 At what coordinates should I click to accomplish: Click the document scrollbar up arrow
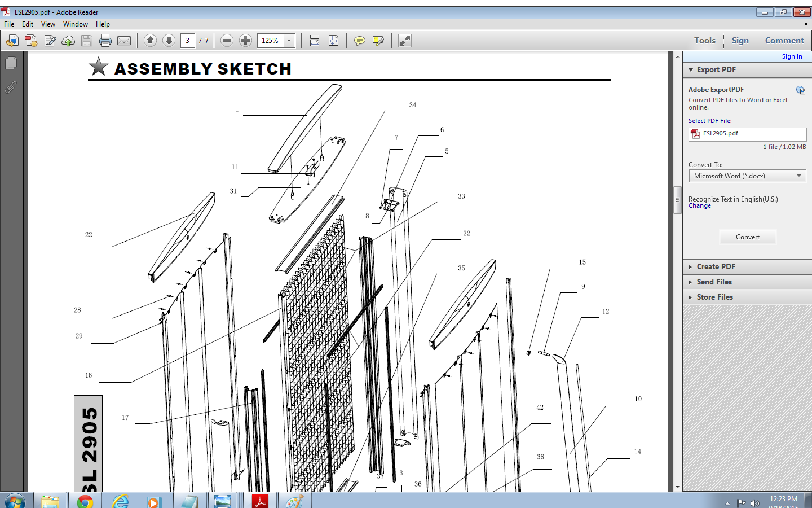(678, 56)
